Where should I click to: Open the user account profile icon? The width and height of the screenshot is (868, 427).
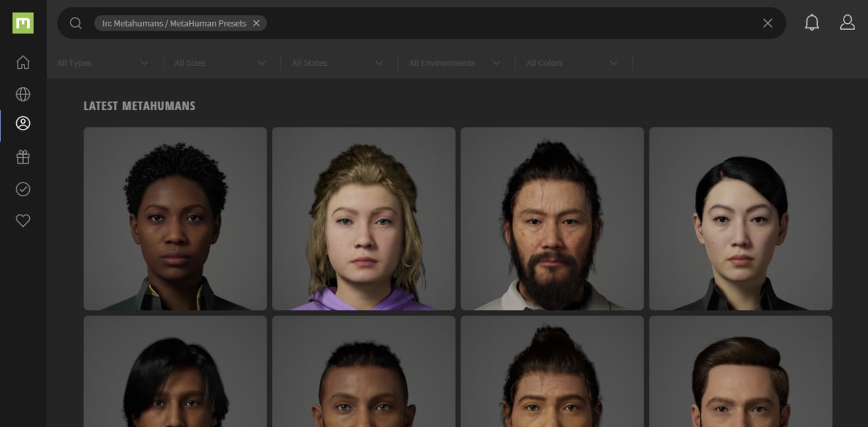[848, 23]
